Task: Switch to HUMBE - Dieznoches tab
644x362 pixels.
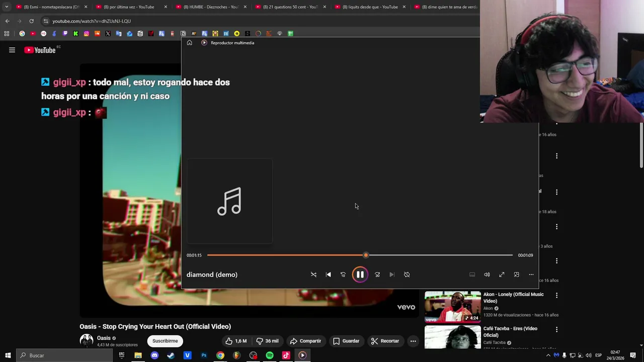Action: (210, 7)
